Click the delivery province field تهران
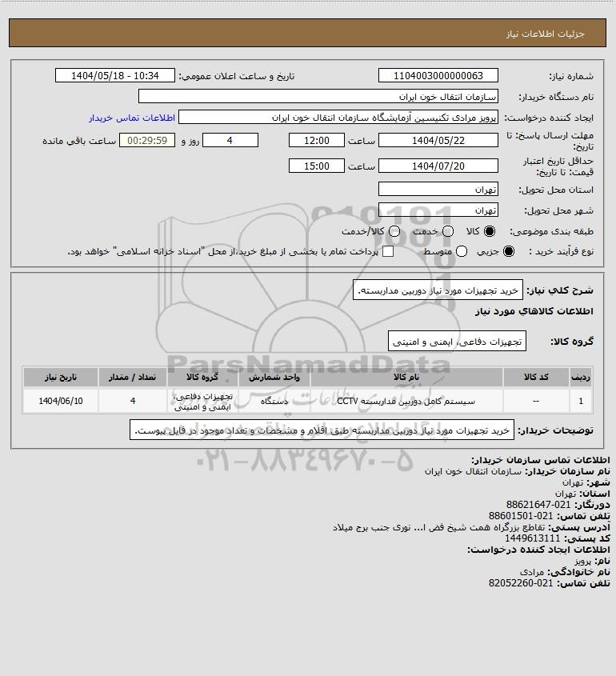 point(438,190)
